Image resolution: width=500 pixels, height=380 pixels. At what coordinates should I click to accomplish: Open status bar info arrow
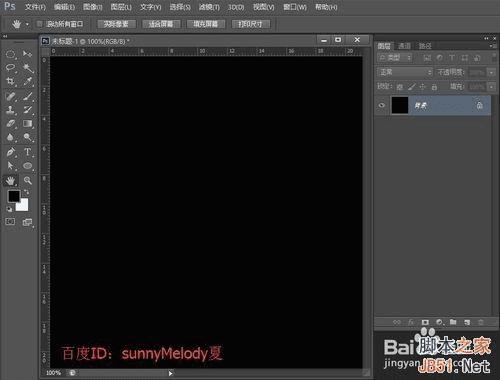170,373
